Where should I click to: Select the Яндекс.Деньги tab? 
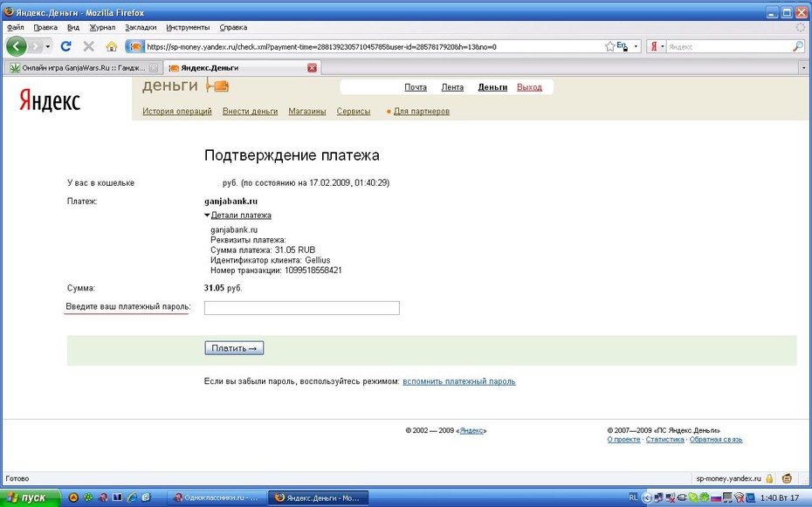pyautogui.click(x=242, y=68)
